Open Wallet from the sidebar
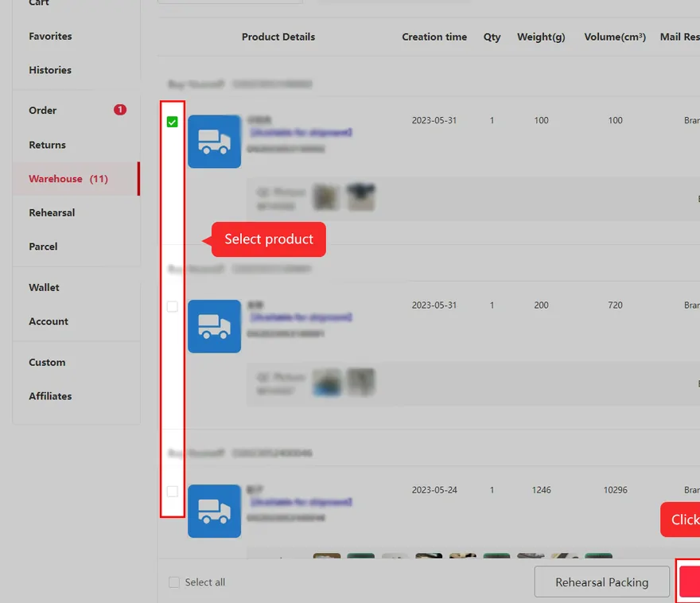 pos(45,287)
